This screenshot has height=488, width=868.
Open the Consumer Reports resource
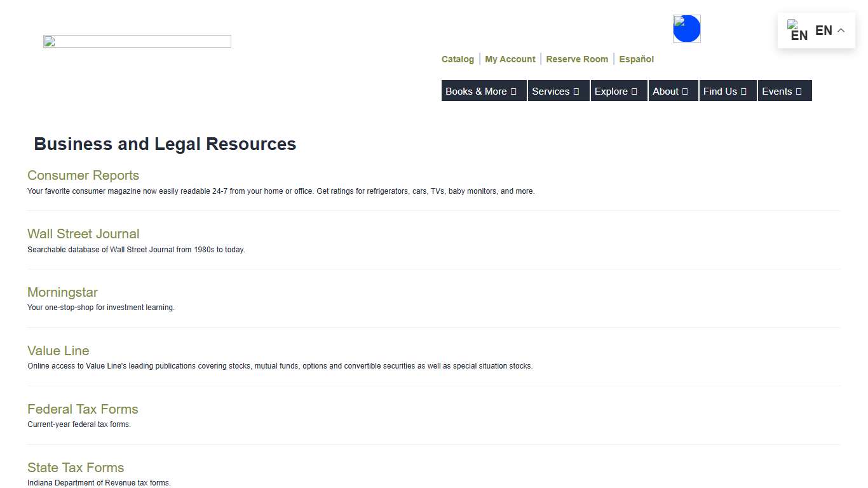[x=83, y=175]
